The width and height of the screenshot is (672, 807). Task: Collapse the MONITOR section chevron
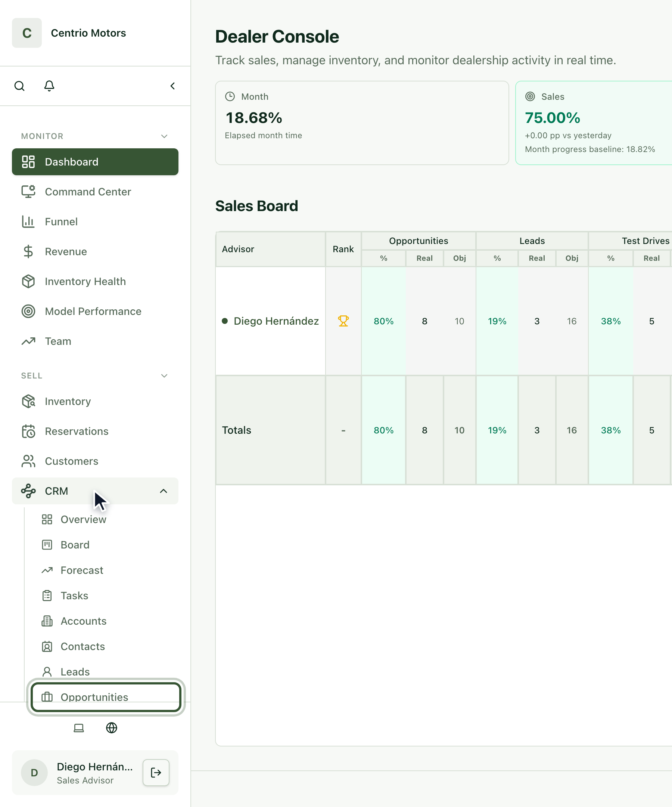coord(164,136)
